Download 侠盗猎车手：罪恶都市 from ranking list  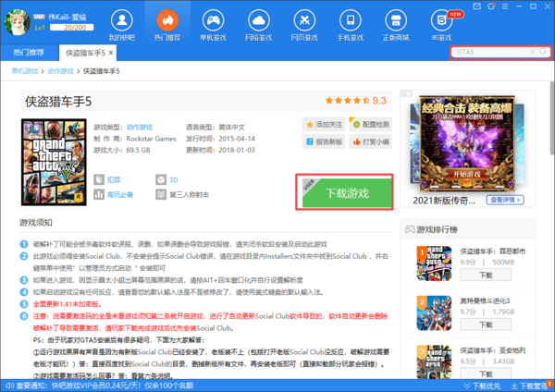487,276
